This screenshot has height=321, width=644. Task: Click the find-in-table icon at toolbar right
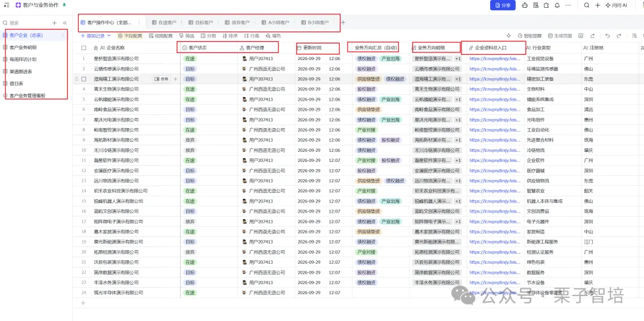pyautogui.click(x=634, y=36)
